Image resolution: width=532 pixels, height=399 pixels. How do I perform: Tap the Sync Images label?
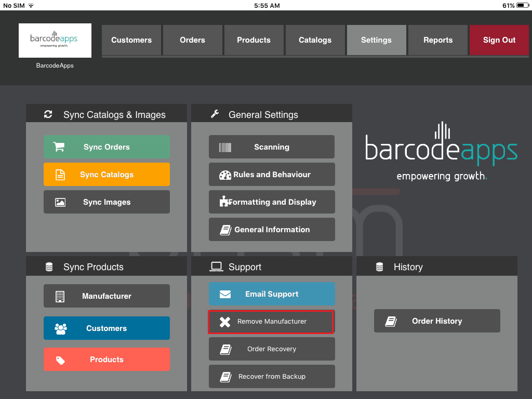pyautogui.click(x=107, y=202)
